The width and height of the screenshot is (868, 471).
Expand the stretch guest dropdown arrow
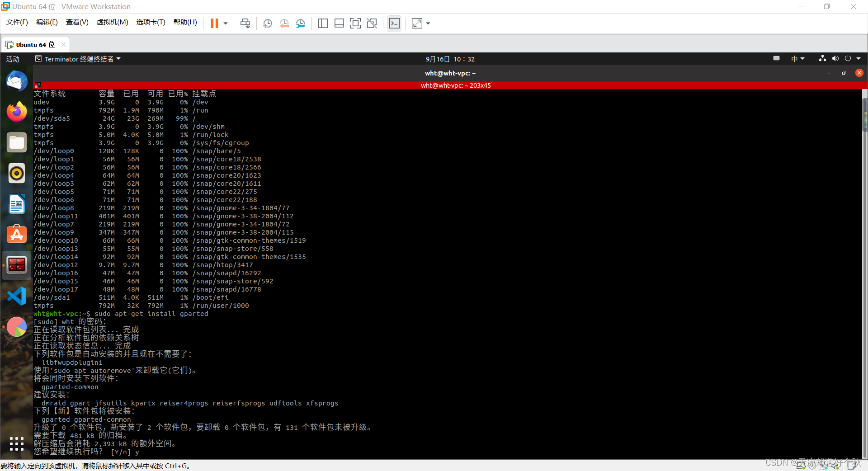(428, 24)
